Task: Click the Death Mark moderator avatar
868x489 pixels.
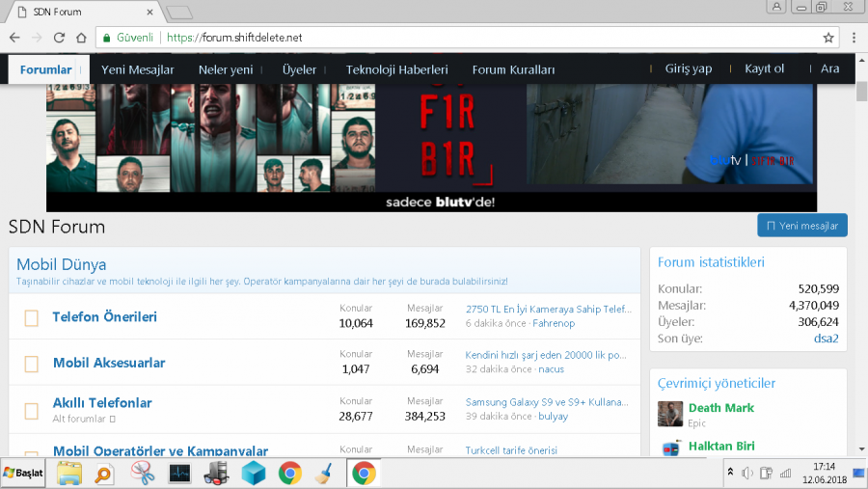Action: point(670,414)
